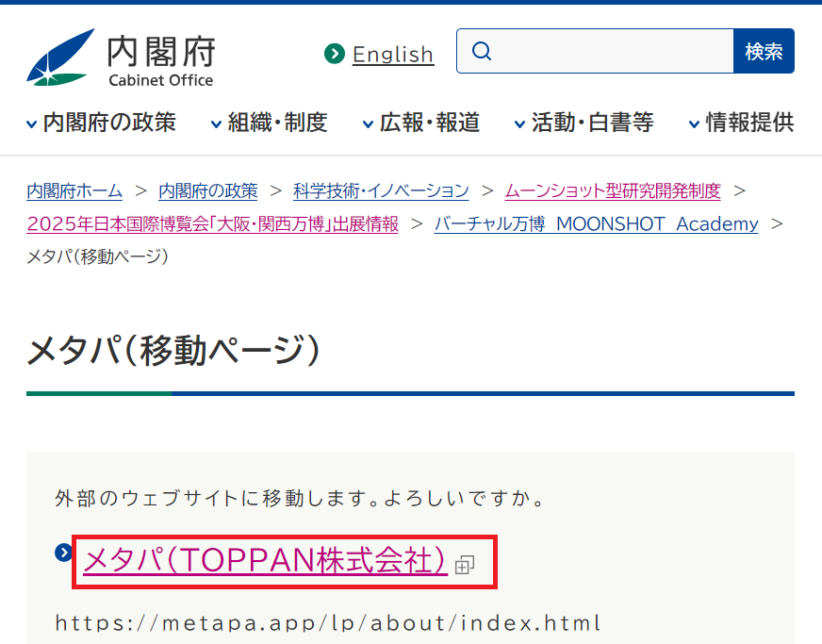Open バーチャル万博 MOONSHOT Academy breadcrumb
The image size is (822, 644).
point(596,223)
